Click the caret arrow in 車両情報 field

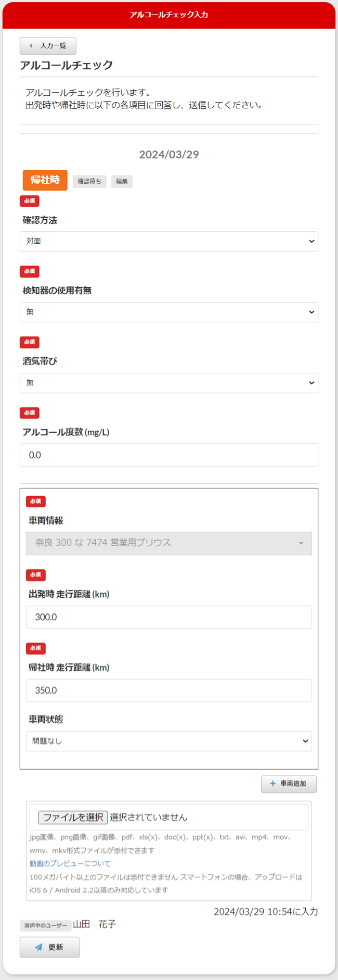click(301, 543)
